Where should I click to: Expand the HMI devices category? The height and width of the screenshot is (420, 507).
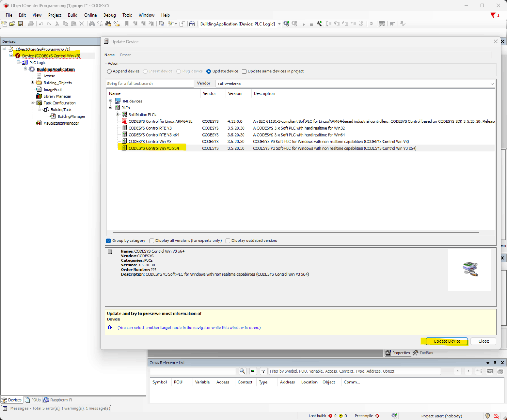110,101
